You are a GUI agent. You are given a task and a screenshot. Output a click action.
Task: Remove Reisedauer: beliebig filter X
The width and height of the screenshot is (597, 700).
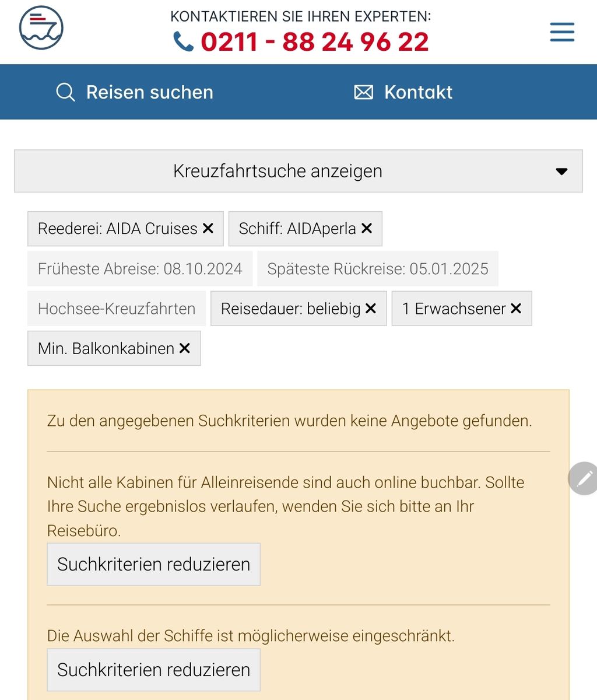[x=371, y=309]
